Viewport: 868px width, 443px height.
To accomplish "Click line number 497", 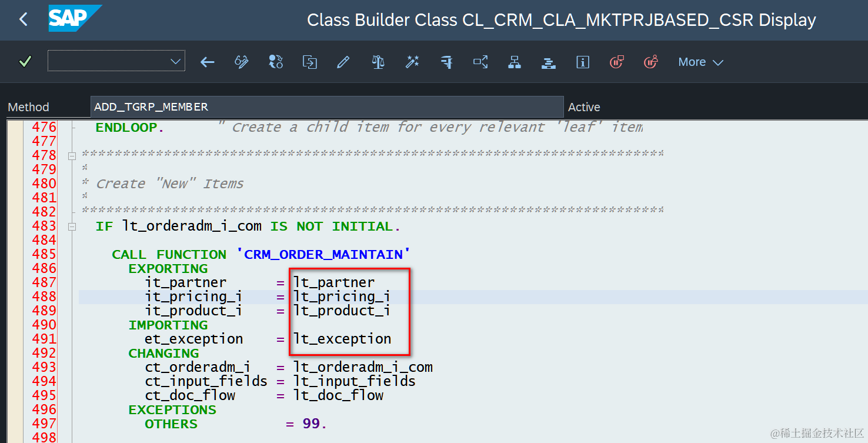I will point(44,424).
